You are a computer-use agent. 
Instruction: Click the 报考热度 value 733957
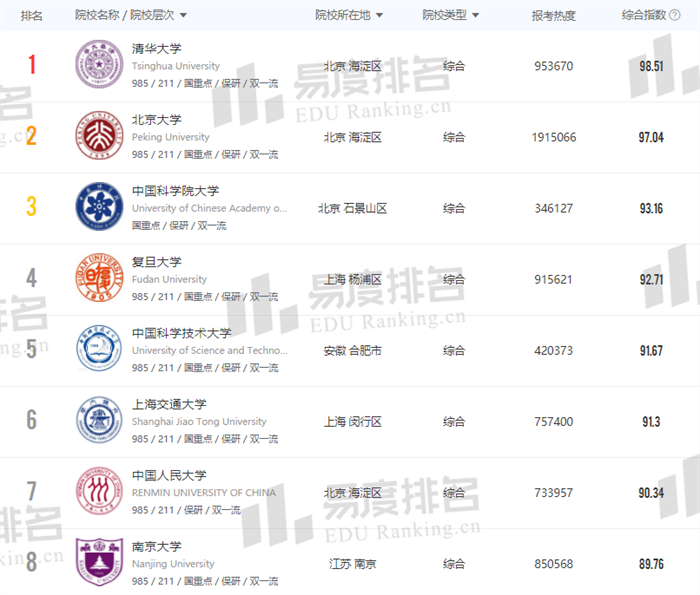(x=554, y=493)
